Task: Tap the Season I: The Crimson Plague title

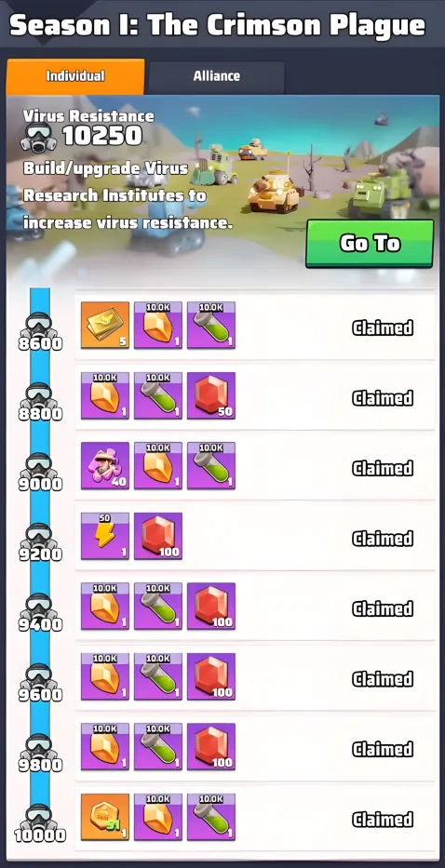Action: coord(218,25)
